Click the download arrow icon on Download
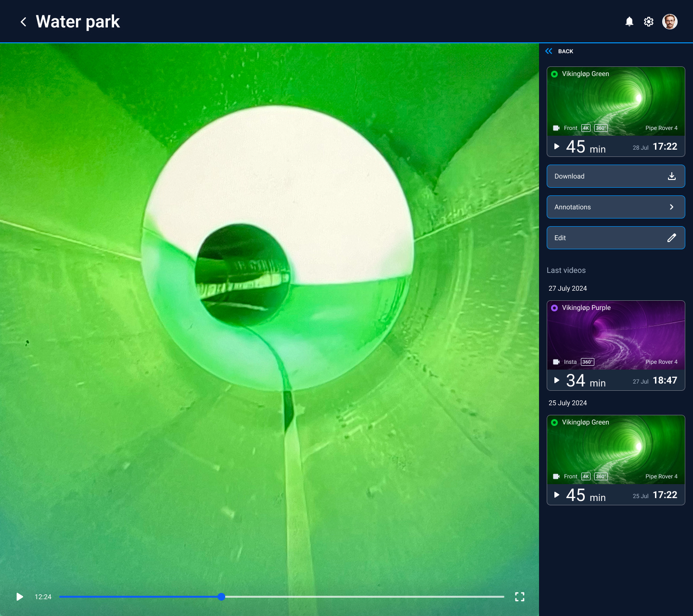The width and height of the screenshot is (693, 616). [671, 176]
